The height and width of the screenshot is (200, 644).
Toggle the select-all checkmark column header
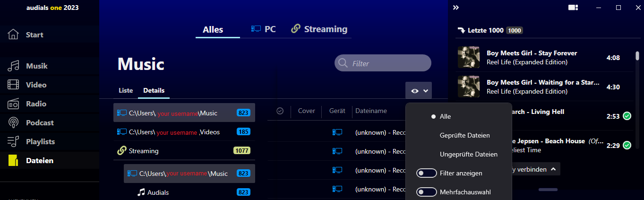(280, 111)
